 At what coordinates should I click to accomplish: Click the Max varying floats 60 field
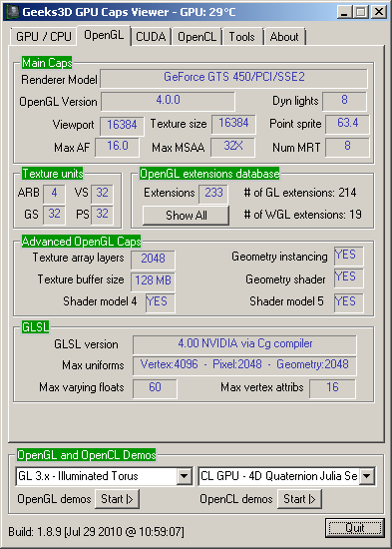(x=155, y=388)
